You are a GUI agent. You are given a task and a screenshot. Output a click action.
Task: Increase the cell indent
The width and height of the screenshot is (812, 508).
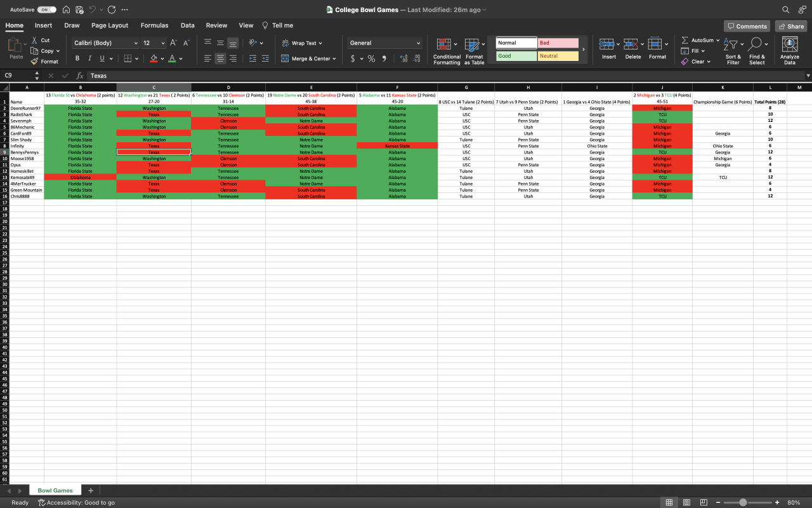tap(265, 58)
